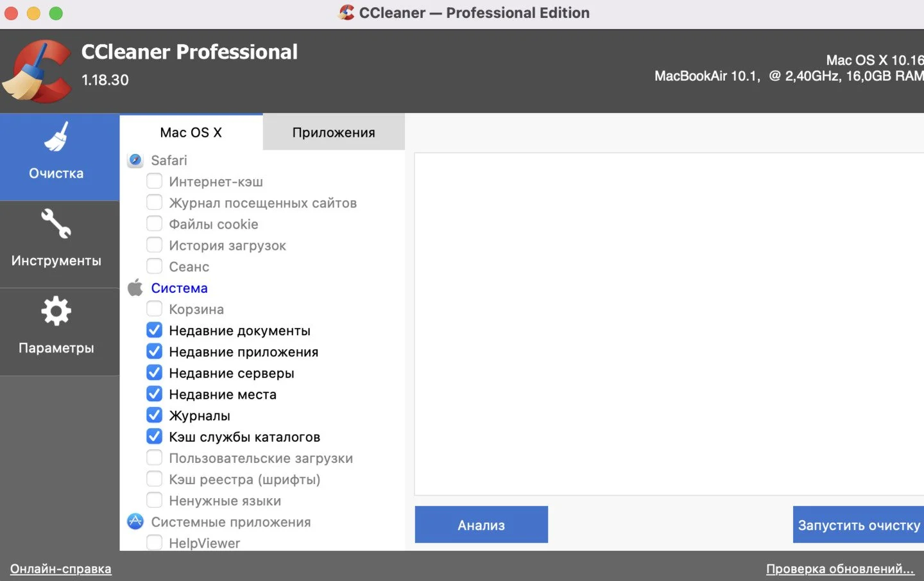Click the App Store icon beside Системные приложения
The image size is (924, 581).
[135, 521]
